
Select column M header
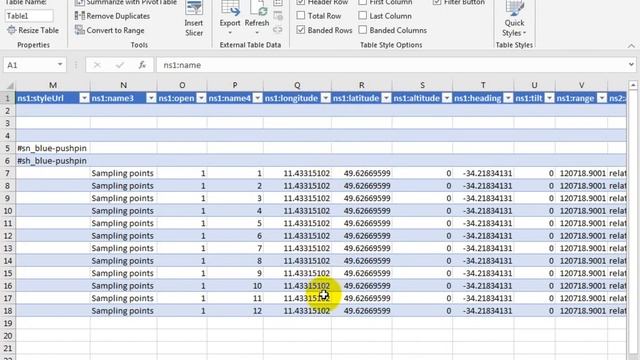53,85
